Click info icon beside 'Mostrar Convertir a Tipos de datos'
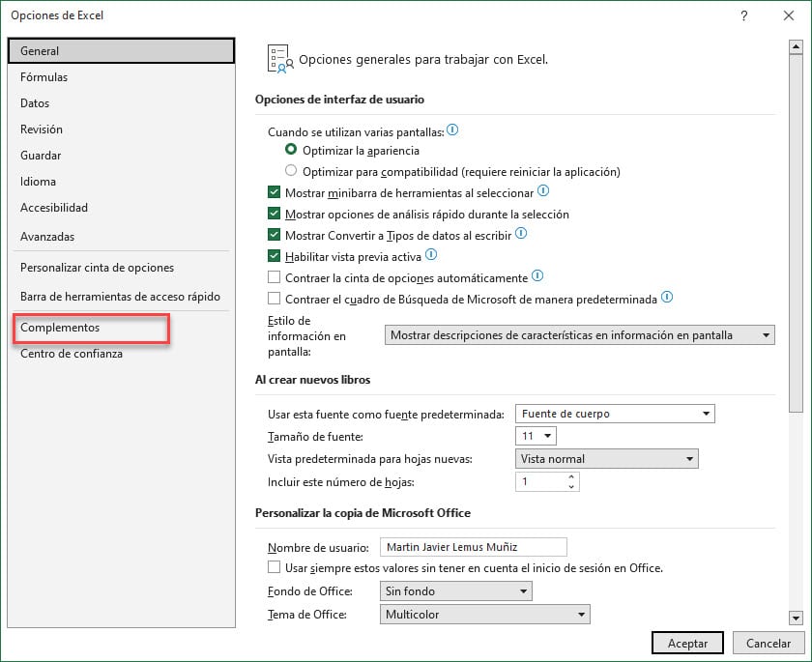Screen dimensions: 812x662 [521, 234]
